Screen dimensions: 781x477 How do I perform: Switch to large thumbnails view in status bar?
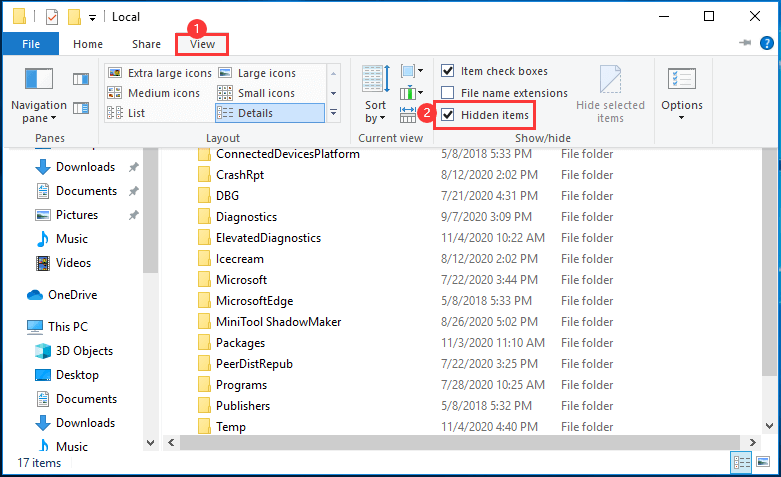[765, 462]
